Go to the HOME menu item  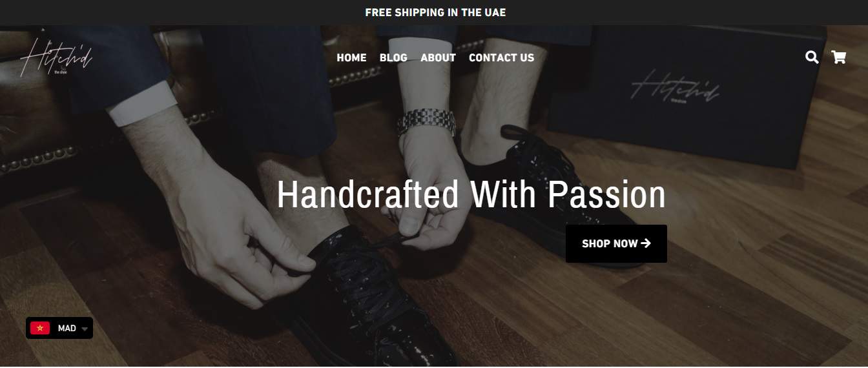pos(351,57)
